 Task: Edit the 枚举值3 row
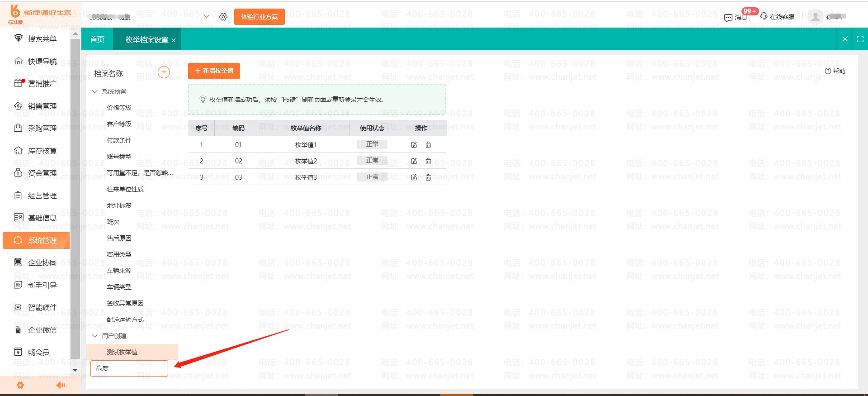coord(414,177)
